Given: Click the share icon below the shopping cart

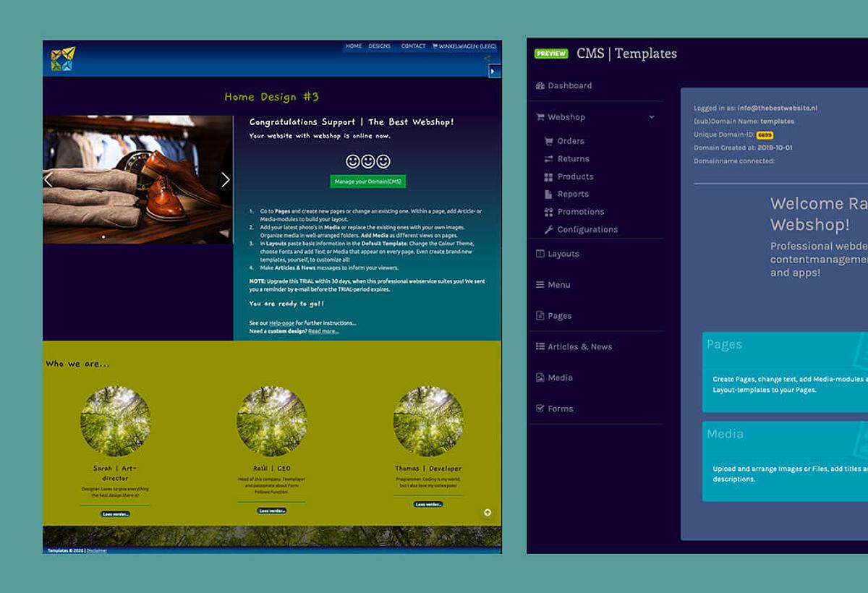Looking at the screenshot, I should point(487,59).
